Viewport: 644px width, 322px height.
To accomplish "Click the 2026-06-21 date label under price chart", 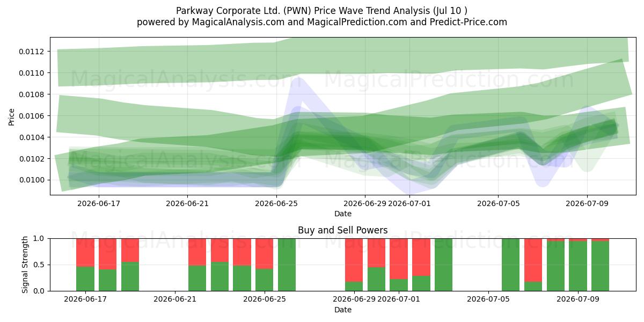I will pos(187,203).
